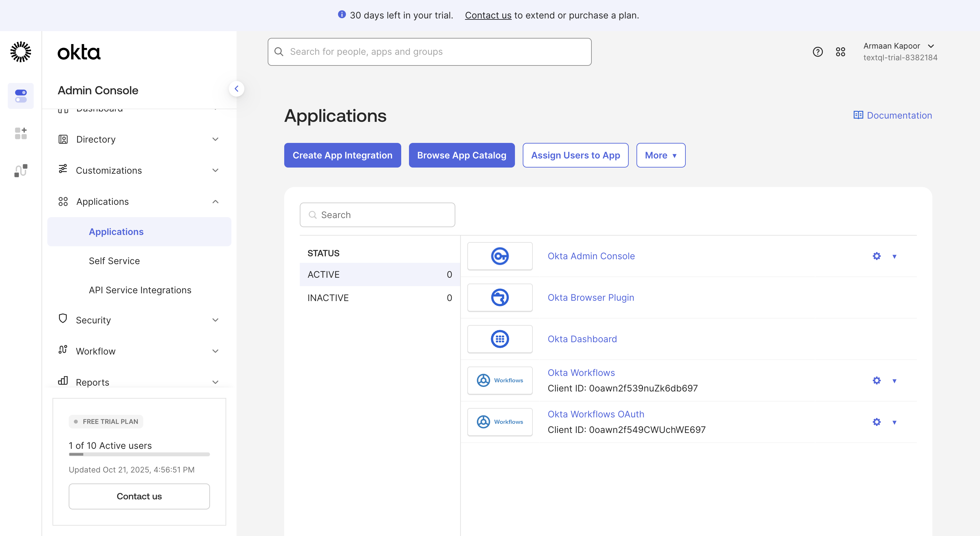Click gear icon for Okta Workflows OAuth
Screen dimensions: 980x536
[x=877, y=422]
